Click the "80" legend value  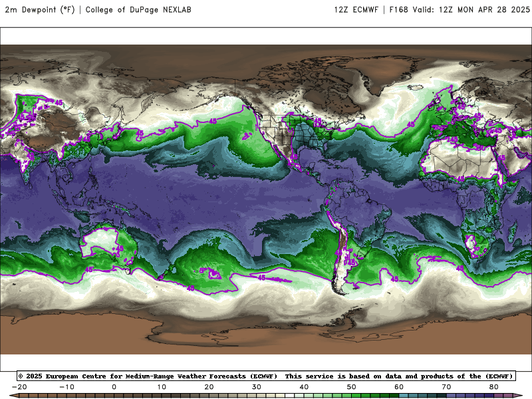click(x=494, y=387)
